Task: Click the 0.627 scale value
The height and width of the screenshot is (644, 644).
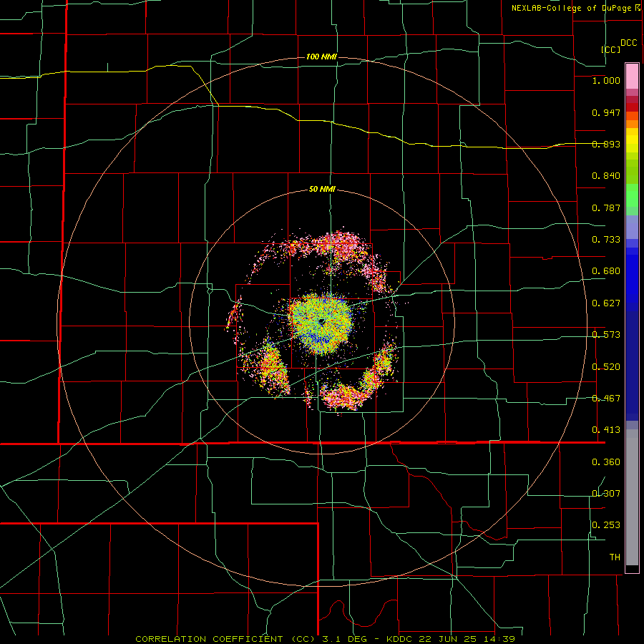Action: click(x=606, y=303)
